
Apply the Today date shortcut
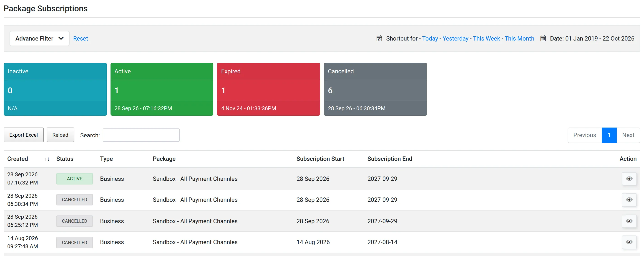pyautogui.click(x=430, y=38)
